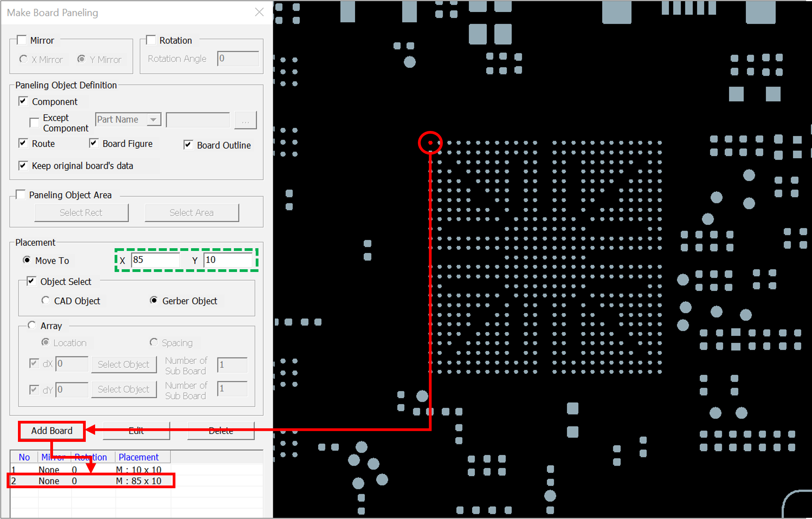Uncheck the Board Outline option

coord(188,145)
